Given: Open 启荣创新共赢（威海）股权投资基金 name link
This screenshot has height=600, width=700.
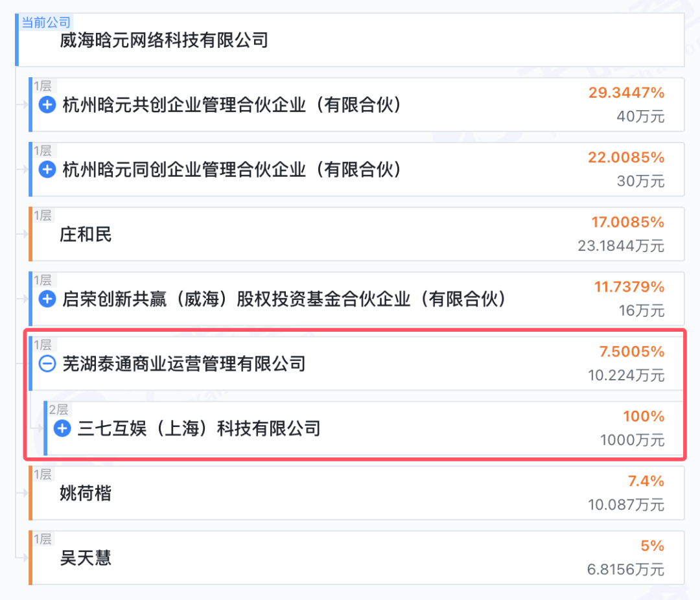Looking at the screenshot, I should (x=284, y=299).
